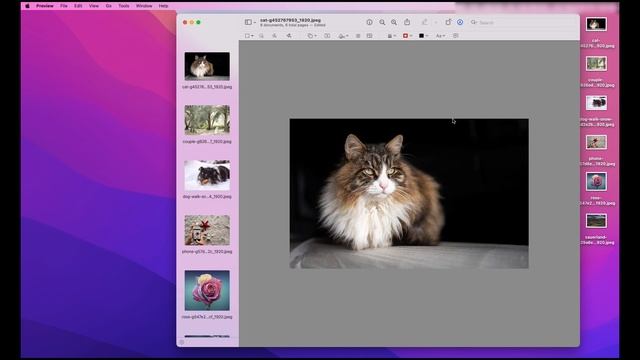Select the couple jpeg desktop file icon

[x=596, y=64]
